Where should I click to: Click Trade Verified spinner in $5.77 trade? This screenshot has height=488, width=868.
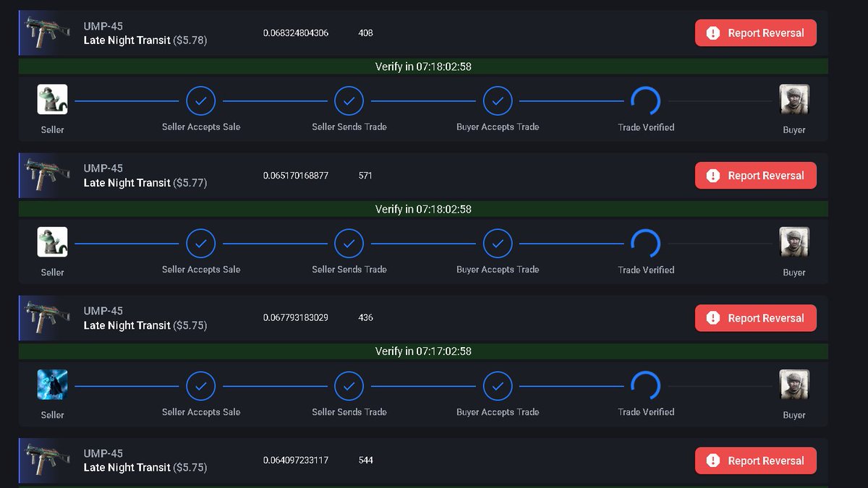(x=646, y=244)
